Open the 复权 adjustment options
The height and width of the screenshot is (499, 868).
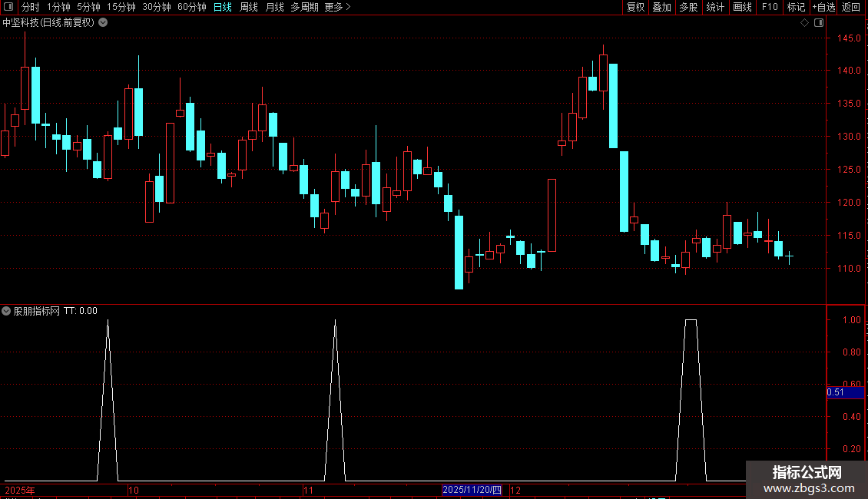pyautogui.click(x=635, y=7)
